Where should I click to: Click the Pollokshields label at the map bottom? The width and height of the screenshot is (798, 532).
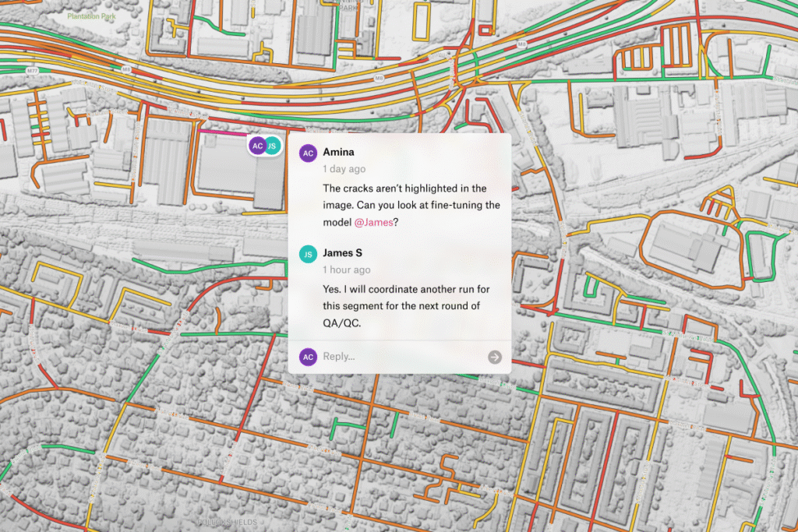(x=226, y=522)
